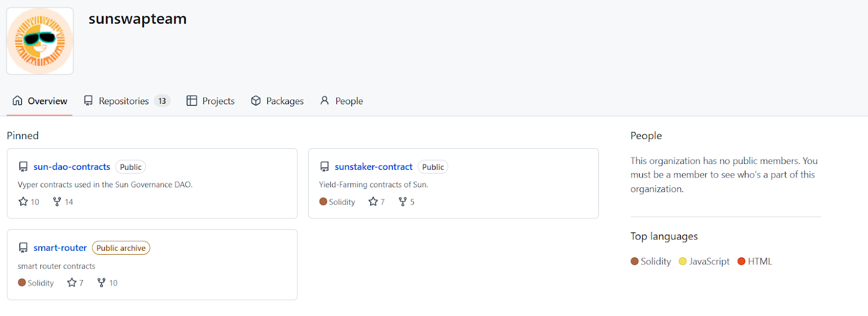This screenshot has width=868, height=316.
Task: Filter by Solidity in Top languages
Action: (x=651, y=261)
